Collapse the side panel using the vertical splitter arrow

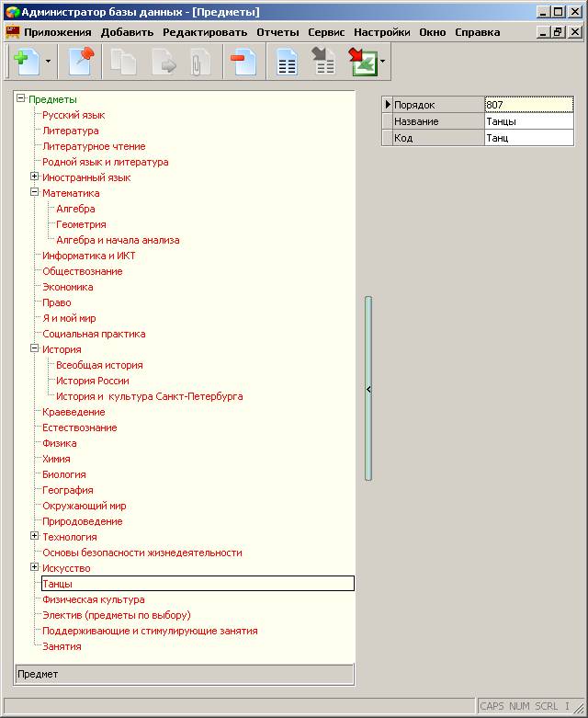[x=368, y=389]
